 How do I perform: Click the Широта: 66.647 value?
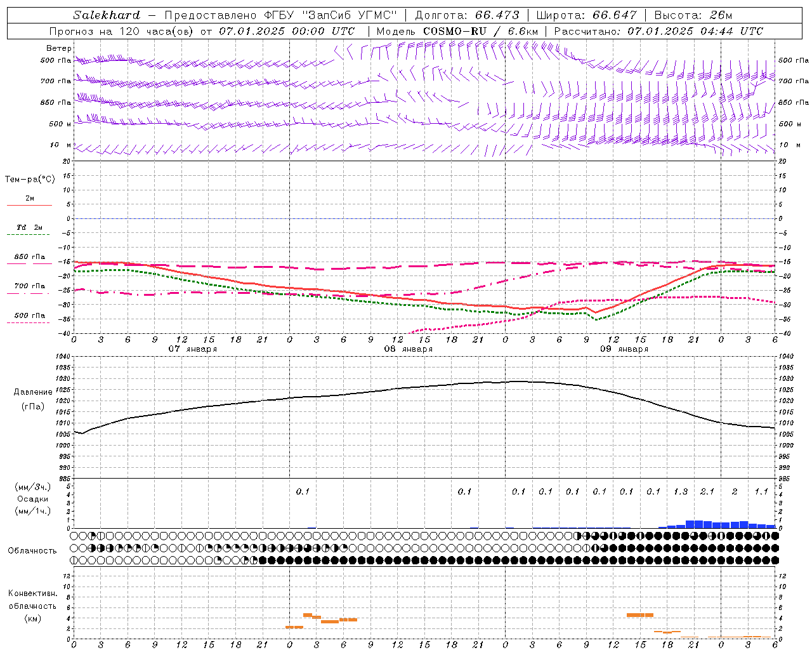click(587, 15)
